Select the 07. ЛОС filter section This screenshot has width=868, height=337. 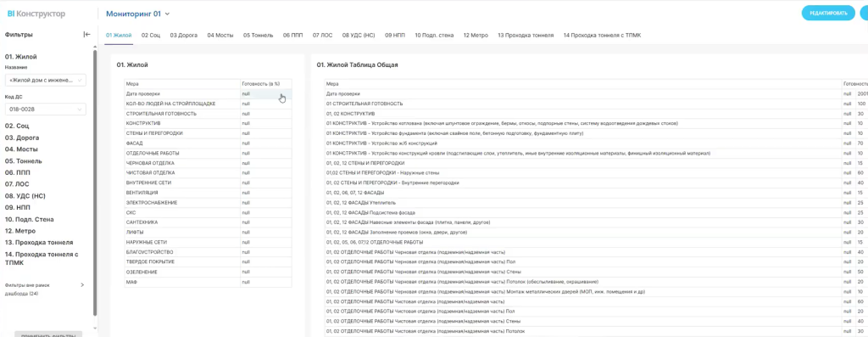point(16,184)
